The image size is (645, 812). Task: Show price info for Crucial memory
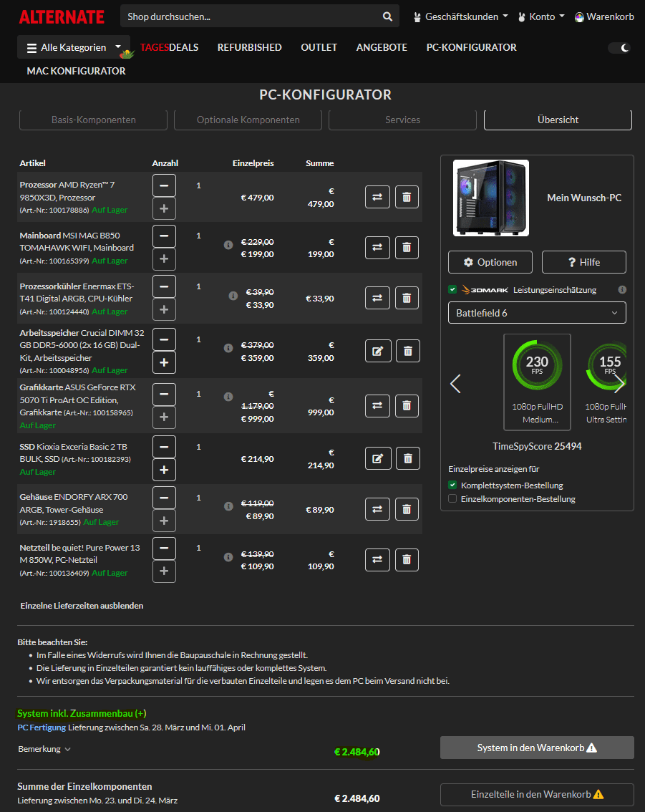(x=228, y=348)
